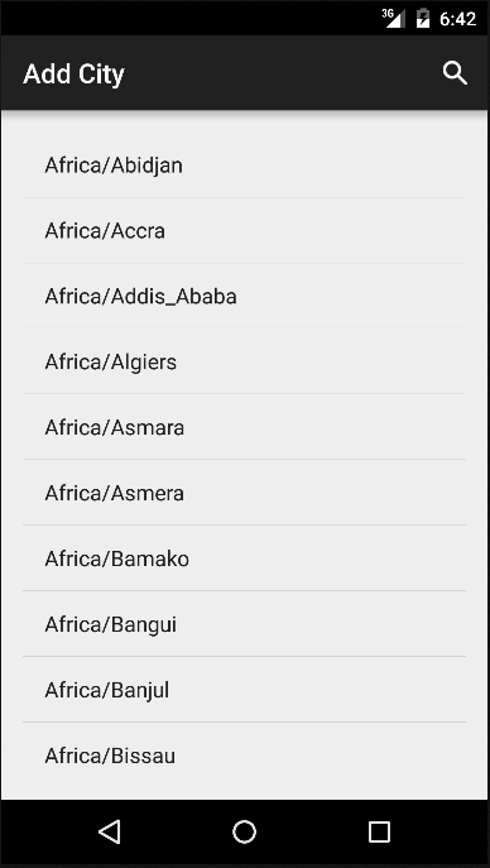The width and height of the screenshot is (490, 868).
Task: Select the Africa/Bangui time zone
Action: (111, 624)
